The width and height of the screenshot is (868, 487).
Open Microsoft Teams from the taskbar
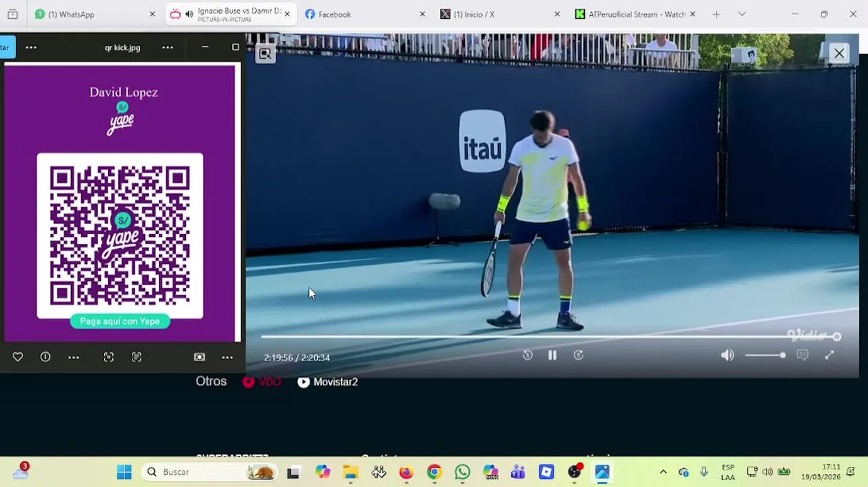518,472
